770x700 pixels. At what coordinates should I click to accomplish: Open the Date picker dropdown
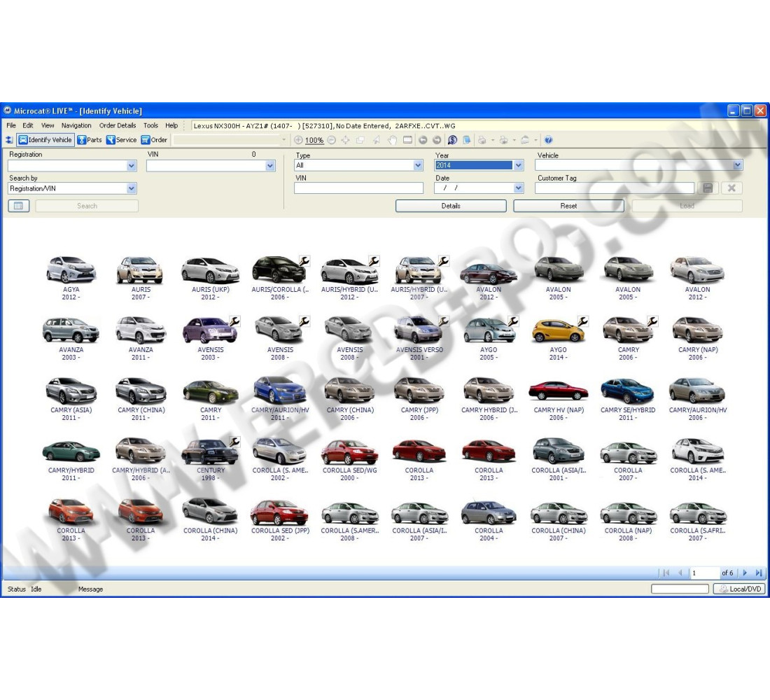tap(519, 188)
